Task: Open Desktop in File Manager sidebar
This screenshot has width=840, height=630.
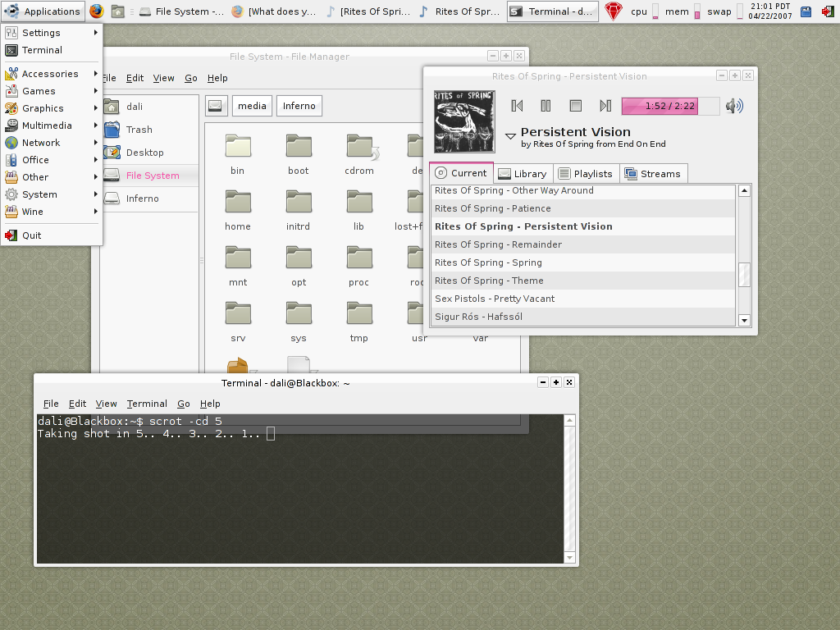Action: point(150,153)
